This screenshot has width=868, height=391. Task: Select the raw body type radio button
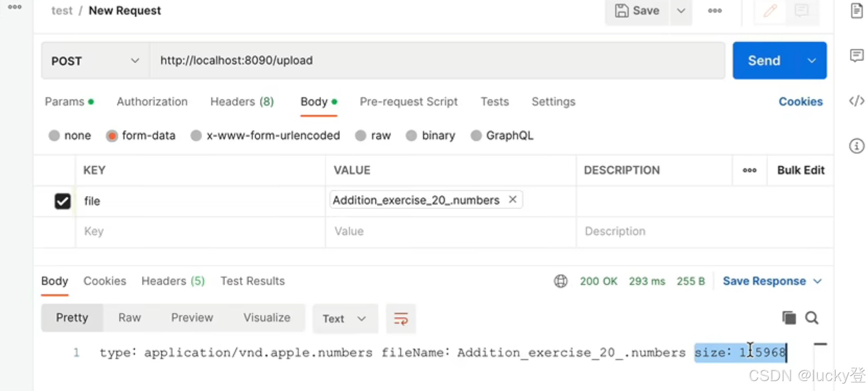(x=361, y=136)
